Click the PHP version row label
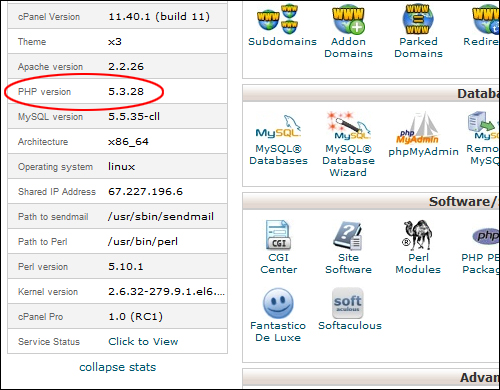500x390 pixels. coord(44,92)
